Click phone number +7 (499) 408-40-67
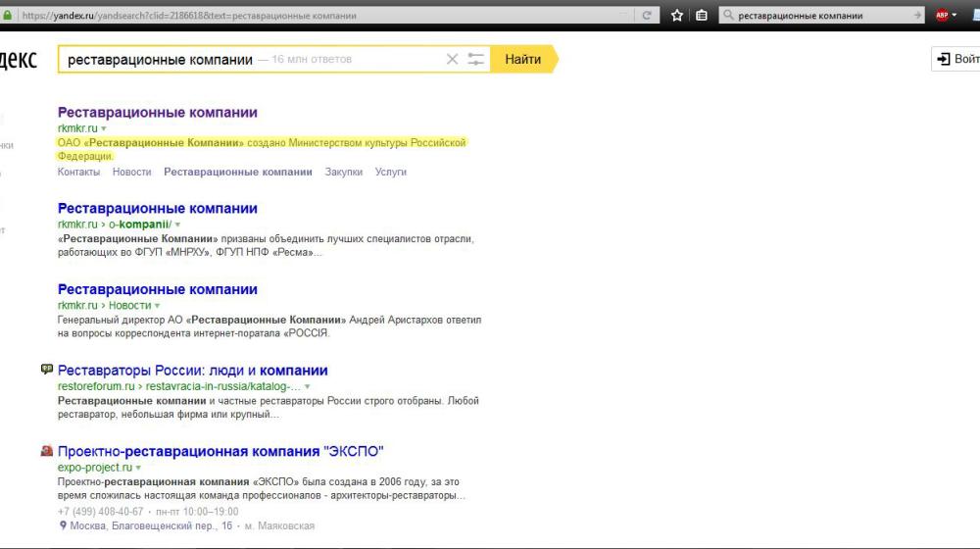The image size is (980, 549). [101, 512]
